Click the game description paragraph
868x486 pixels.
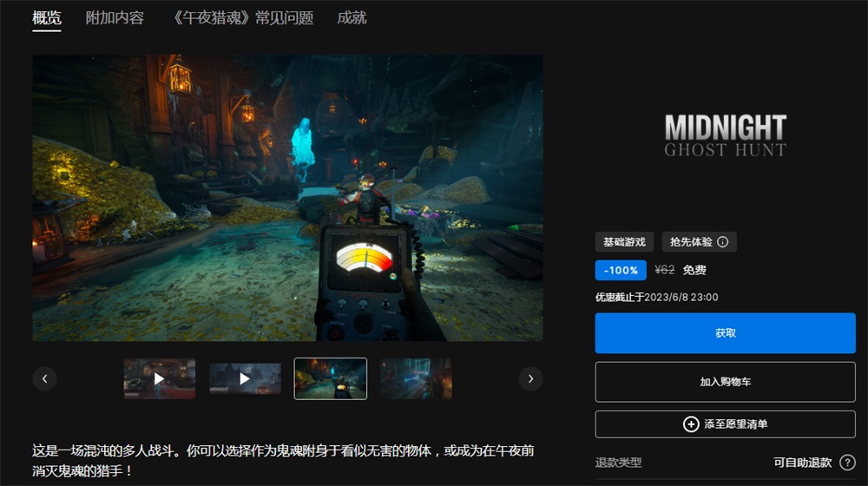[283, 461]
